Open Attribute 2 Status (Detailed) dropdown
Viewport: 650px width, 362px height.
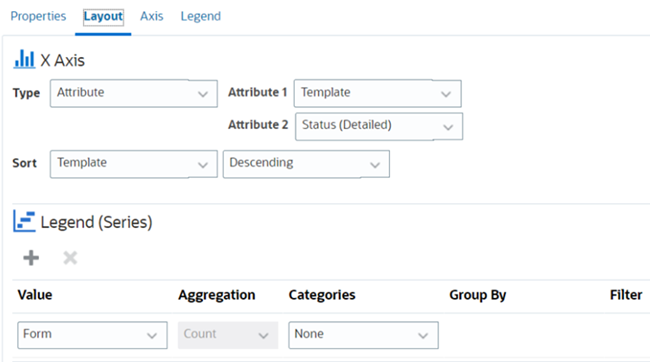(379, 126)
